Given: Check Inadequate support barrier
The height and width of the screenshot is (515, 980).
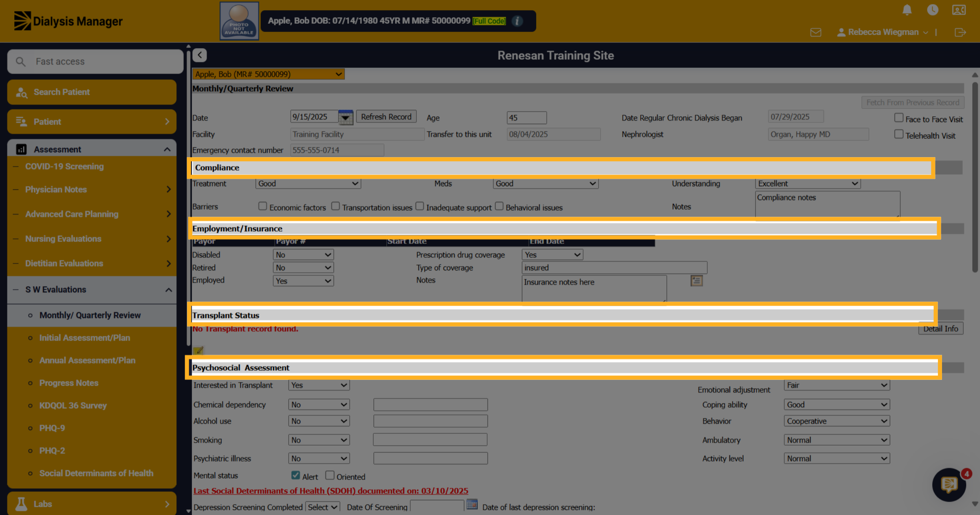Looking at the screenshot, I should [x=419, y=206].
